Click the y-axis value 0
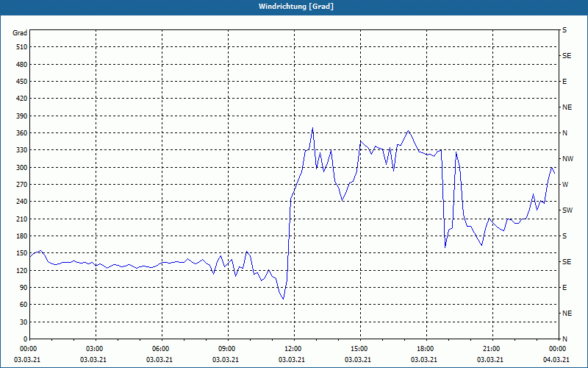The width and height of the screenshot is (588, 368). 26,339
